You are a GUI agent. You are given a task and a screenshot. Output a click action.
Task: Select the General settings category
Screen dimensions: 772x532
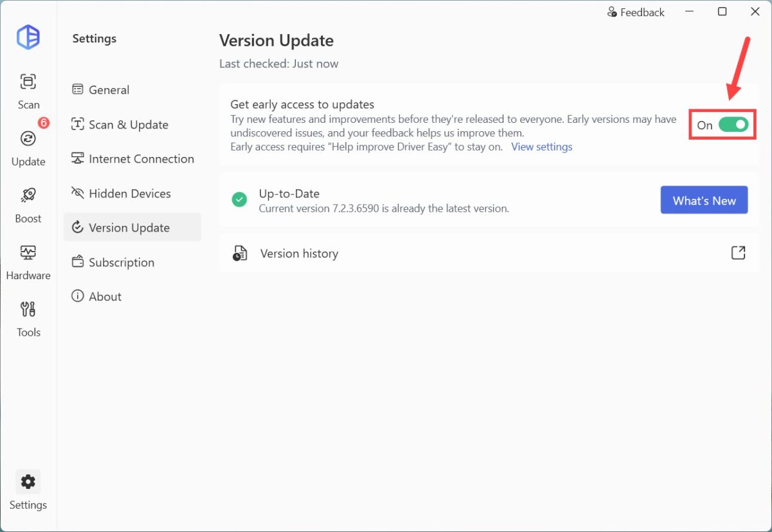pyautogui.click(x=133, y=90)
